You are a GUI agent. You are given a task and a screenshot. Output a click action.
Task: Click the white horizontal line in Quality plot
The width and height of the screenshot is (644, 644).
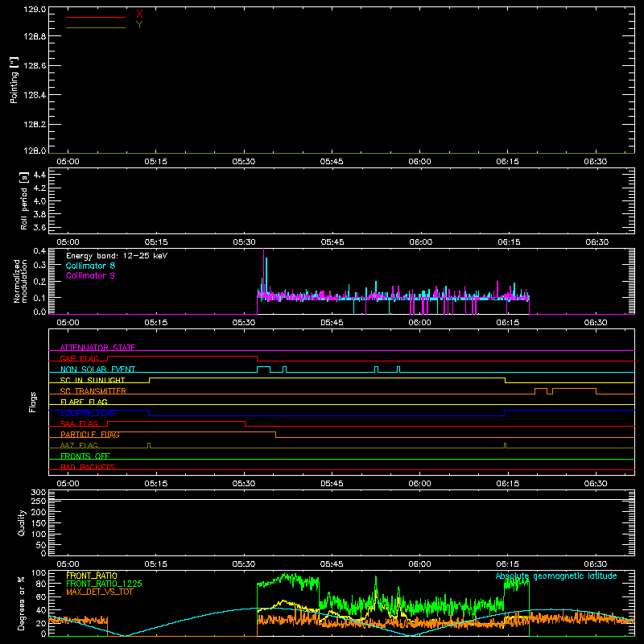click(341, 499)
